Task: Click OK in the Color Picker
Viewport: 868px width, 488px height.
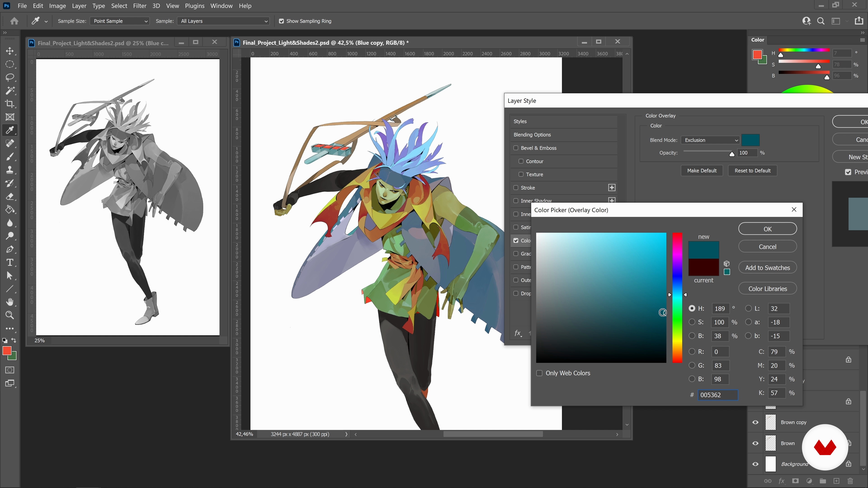Action: [x=768, y=229]
